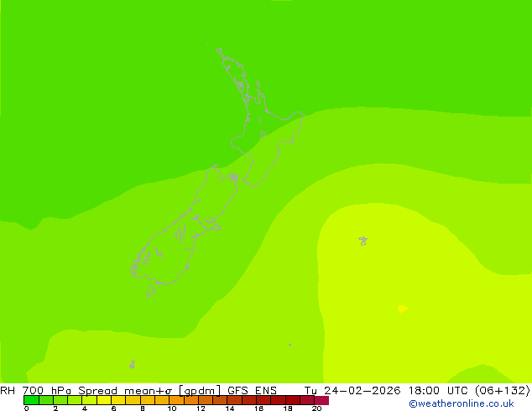The width and height of the screenshot is (532, 411).
Task: Click the word "Spread" in the caption
Action: pos(97,390)
